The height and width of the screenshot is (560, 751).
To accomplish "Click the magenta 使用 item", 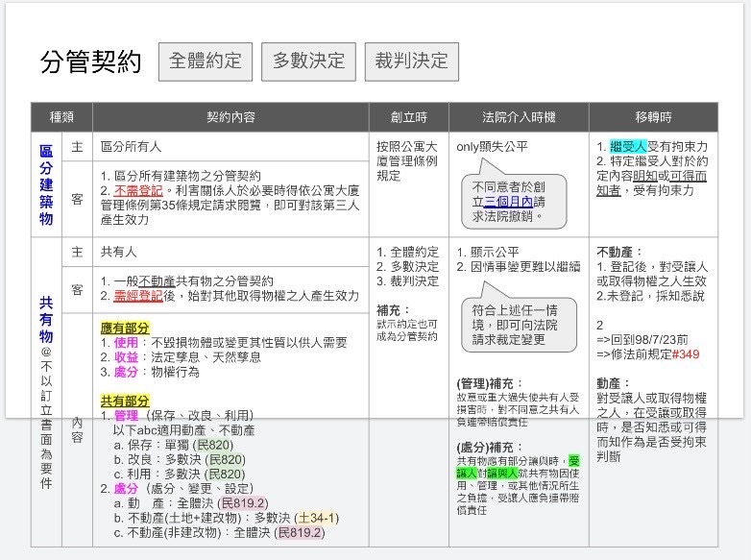I will (x=126, y=343).
